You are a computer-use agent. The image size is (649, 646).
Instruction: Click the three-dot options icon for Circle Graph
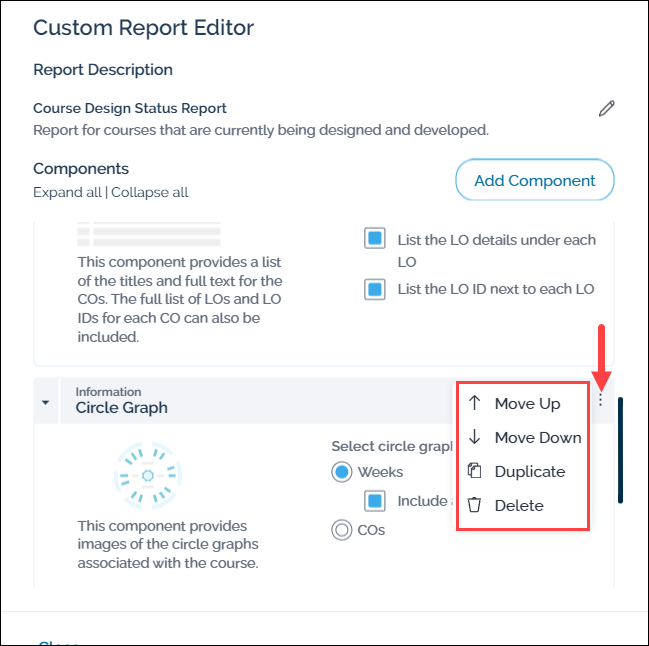click(x=600, y=400)
